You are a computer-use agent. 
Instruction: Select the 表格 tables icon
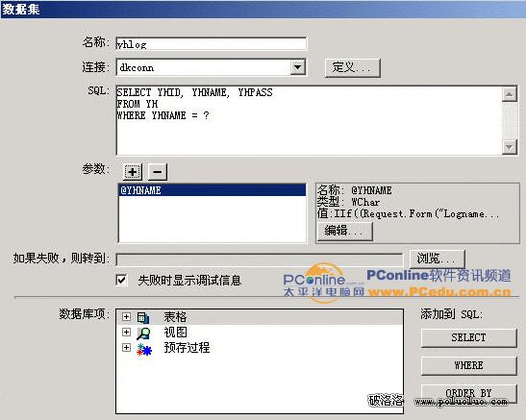tap(143, 317)
